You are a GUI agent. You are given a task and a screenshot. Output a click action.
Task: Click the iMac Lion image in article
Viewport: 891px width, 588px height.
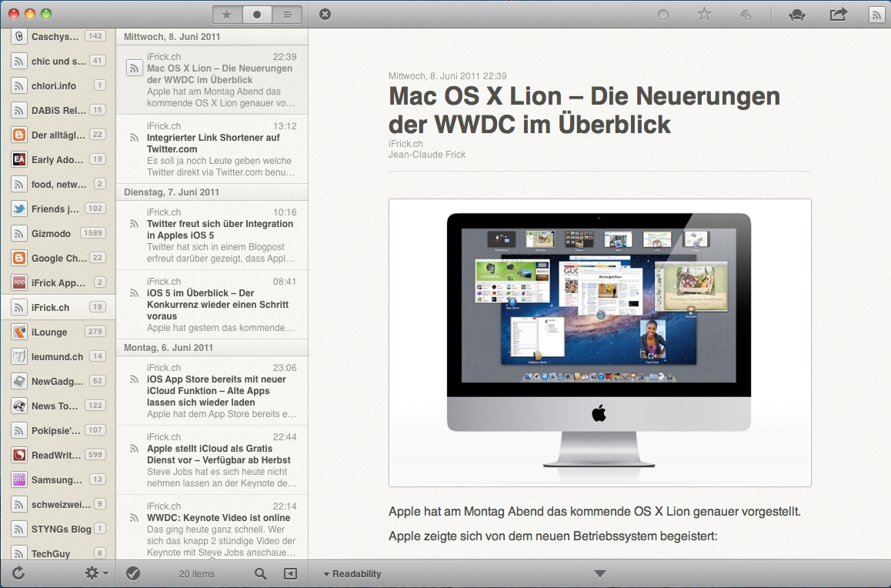click(x=599, y=342)
